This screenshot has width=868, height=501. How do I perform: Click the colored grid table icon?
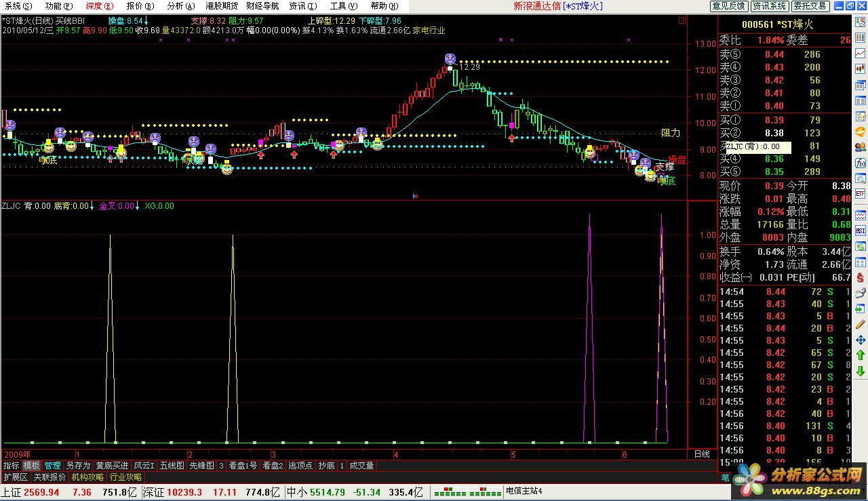[x=860, y=37]
